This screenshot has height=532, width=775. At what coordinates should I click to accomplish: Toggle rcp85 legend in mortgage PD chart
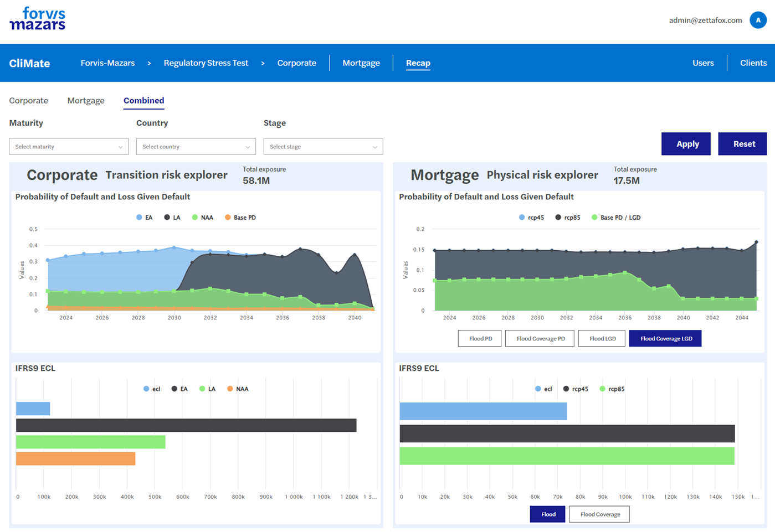(x=568, y=218)
